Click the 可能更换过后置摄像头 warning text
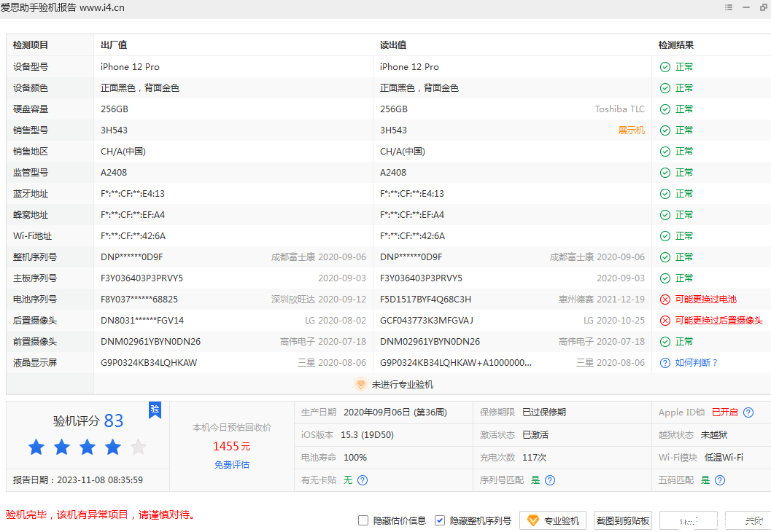The image size is (771, 532). click(718, 320)
